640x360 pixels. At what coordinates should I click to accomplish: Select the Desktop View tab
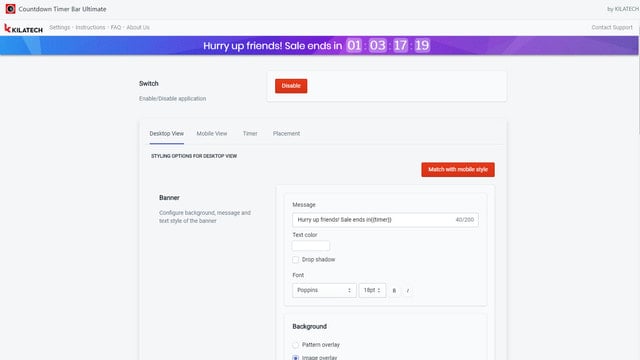(167, 133)
